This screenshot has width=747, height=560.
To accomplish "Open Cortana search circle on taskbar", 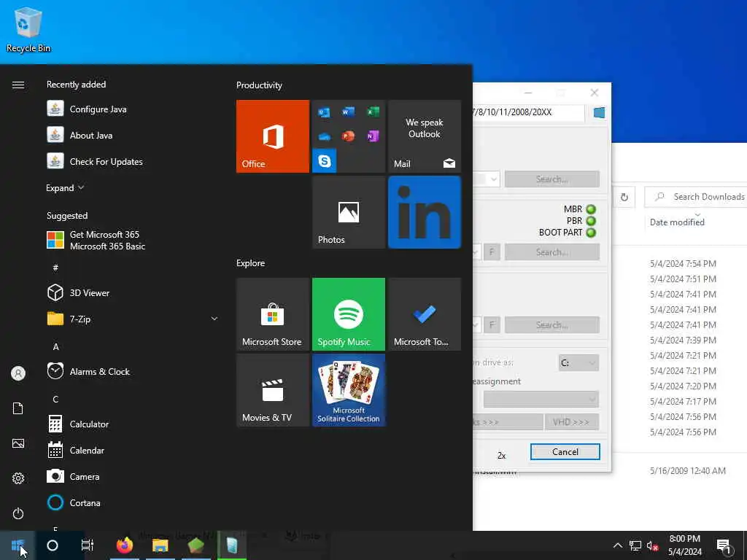I will [x=53, y=545].
